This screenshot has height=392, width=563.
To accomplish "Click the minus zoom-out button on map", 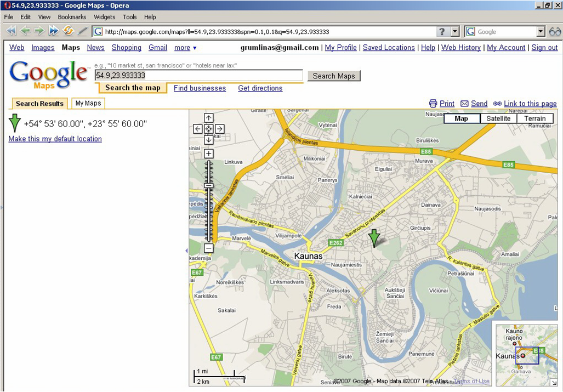I will tap(209, 248).
